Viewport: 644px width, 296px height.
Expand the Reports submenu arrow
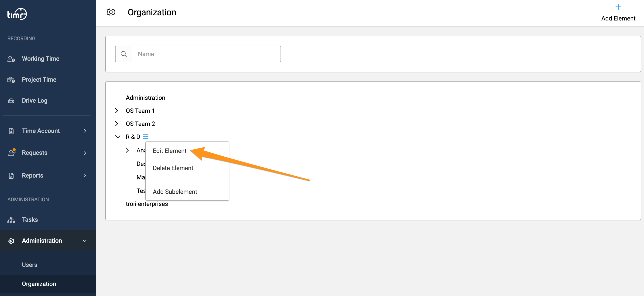tap(85, 176)
